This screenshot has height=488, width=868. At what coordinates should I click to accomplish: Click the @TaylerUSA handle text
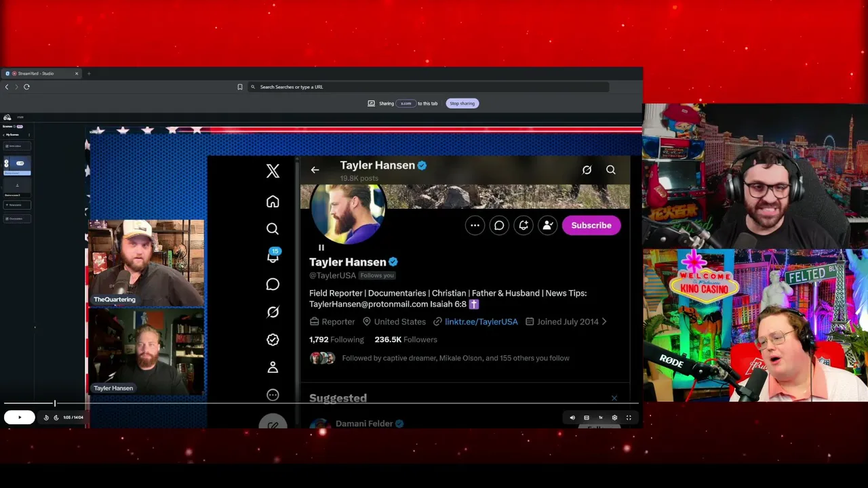pyautogui.click(x=332, y=276)
